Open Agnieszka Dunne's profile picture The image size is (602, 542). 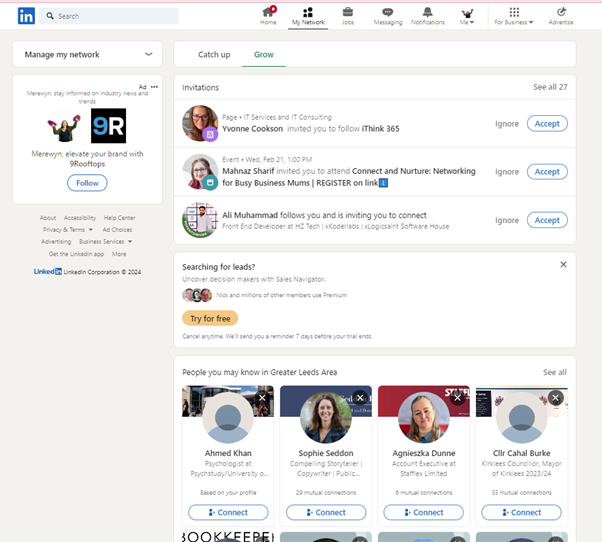[x=423, y=418]
